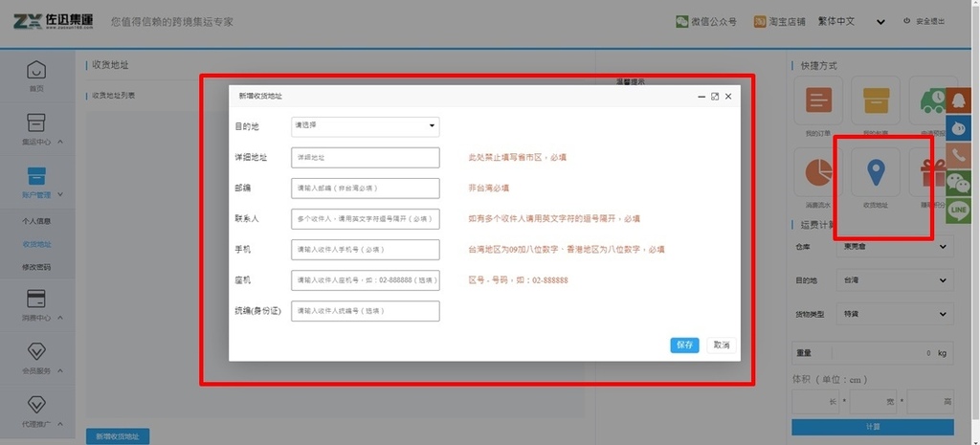Click the 集运中心 box icon in sidebar
Image resolution: width=980 pixels, height=445 pixels.
(x=37, y=122)
